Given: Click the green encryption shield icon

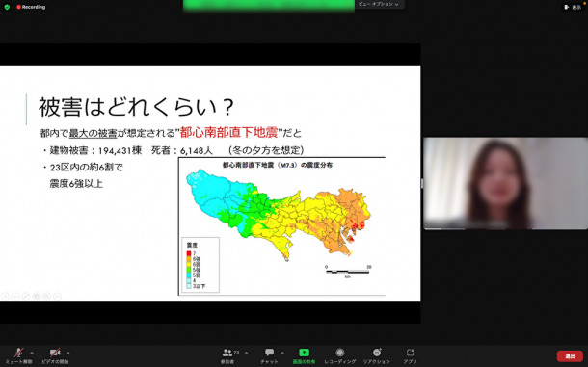Looking at the screenshot, I should click(7, 7).
